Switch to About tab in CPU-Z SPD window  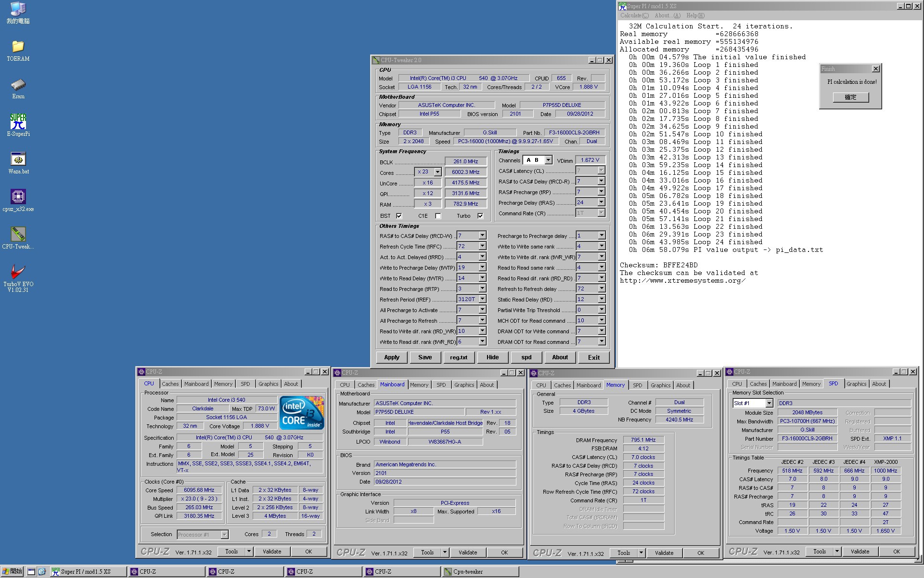point(879,384)
